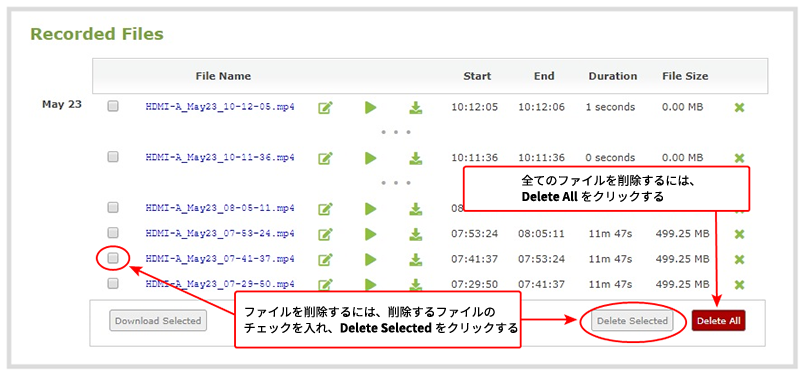Click the 10:12:05 start time
Image resolution: width=800 pixels, height=372 pixels.
click(x=474, y=107)
